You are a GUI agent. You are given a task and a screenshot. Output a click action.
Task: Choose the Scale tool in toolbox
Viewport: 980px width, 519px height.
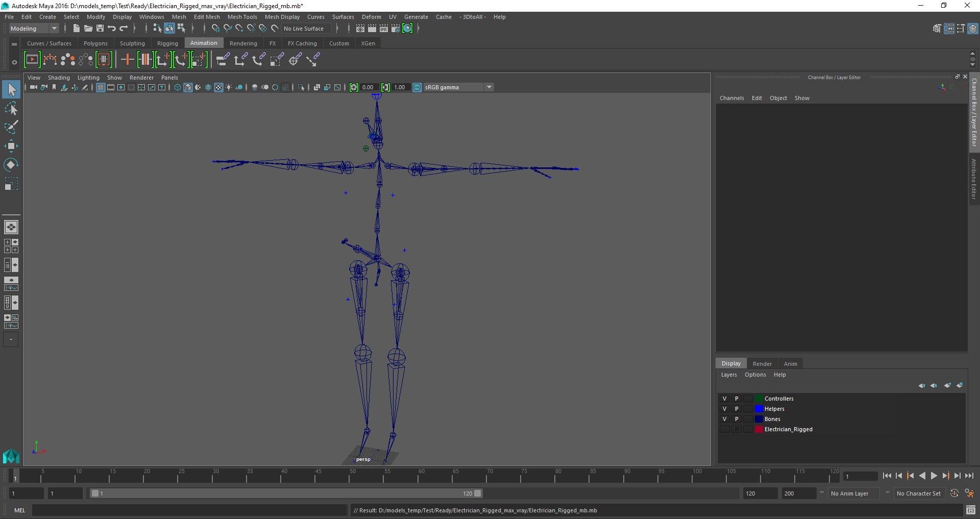[x=11, y=183]
